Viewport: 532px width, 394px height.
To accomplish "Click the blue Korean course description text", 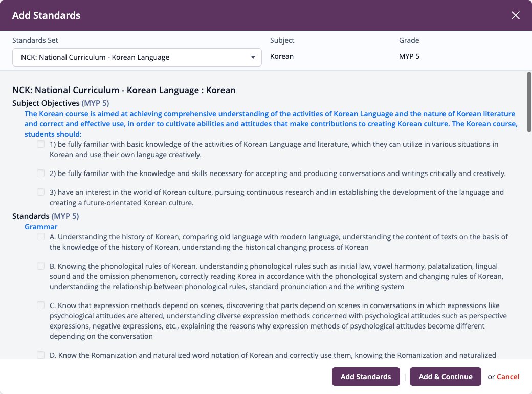I will point(271,124).
